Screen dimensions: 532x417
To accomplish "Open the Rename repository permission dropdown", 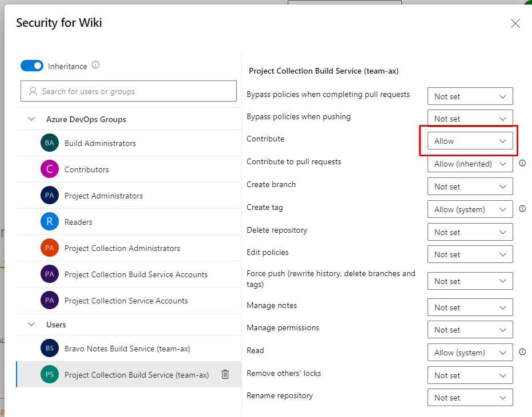I will [470, 398].
